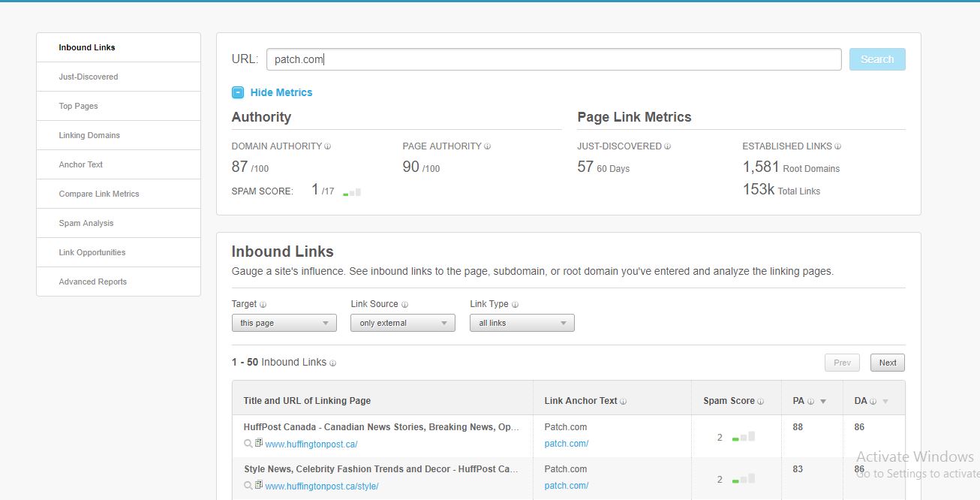Click the Hide Metrics minus icon
Screen dimensions: 980x500
tap(238, 92)
